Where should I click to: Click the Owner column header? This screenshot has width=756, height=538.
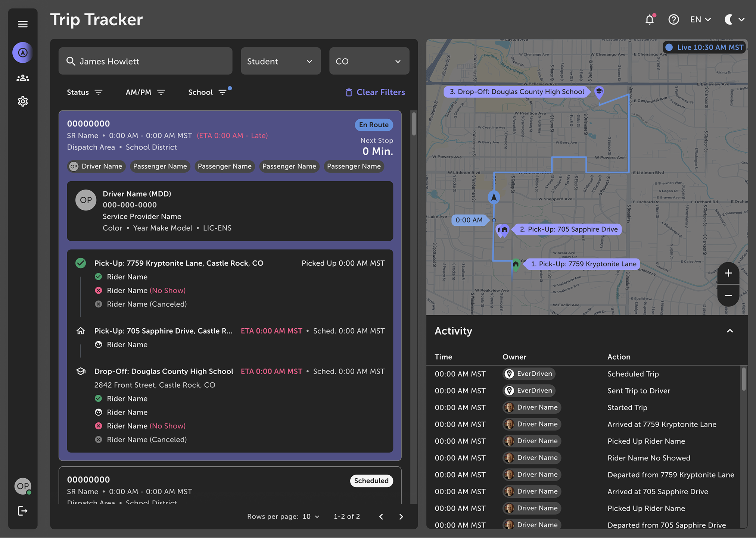pyautogui.click(x=514, y=357)
